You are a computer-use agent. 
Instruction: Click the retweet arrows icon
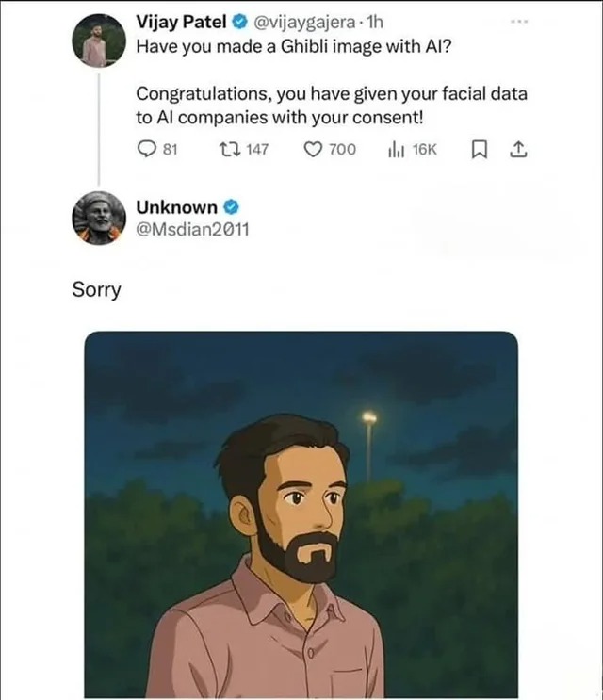(x=228, y=149)
